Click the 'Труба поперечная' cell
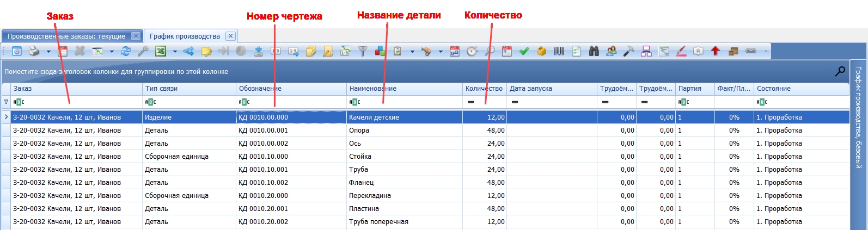The image size is (868, 230). coord(405,222)
